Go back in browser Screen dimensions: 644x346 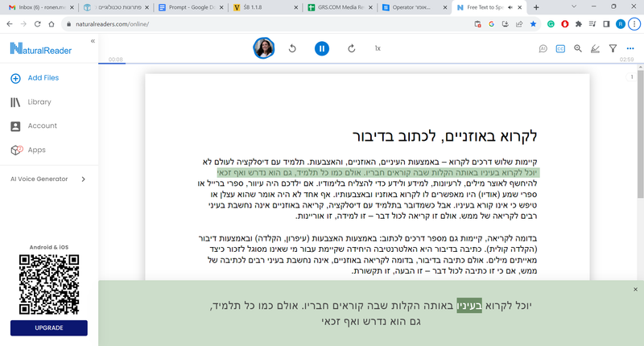(10, 24)
